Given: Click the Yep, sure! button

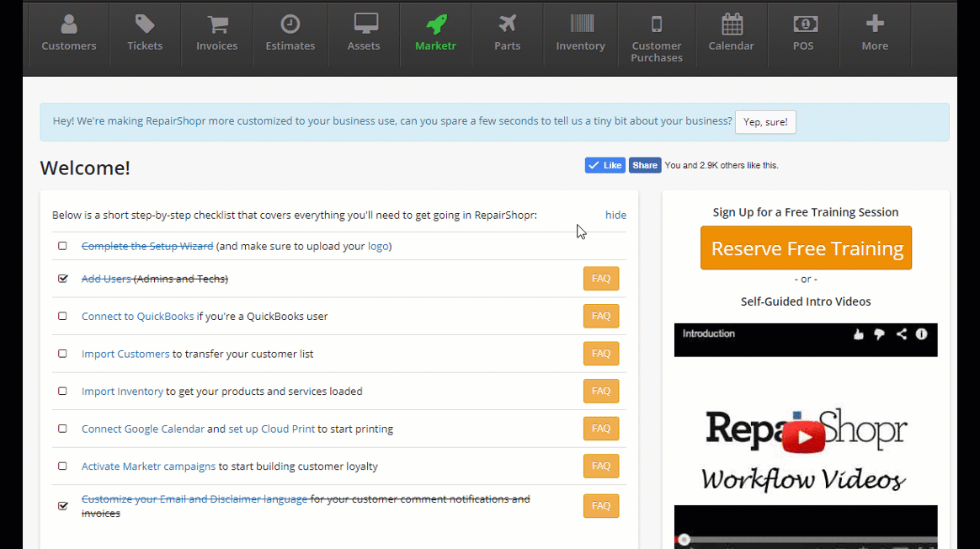Looking at the screenshot, I should (765, 122).
